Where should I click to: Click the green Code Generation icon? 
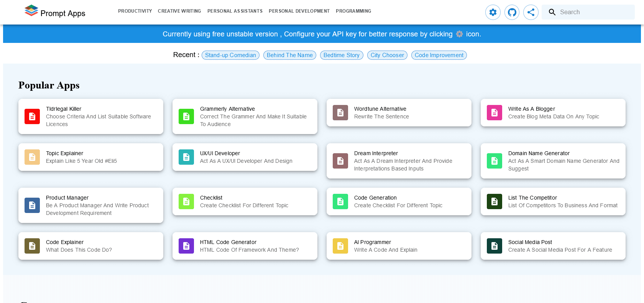340,201
